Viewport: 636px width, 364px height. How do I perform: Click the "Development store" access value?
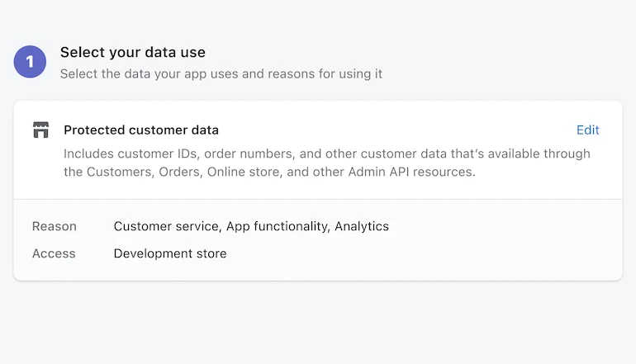point(170,253)
